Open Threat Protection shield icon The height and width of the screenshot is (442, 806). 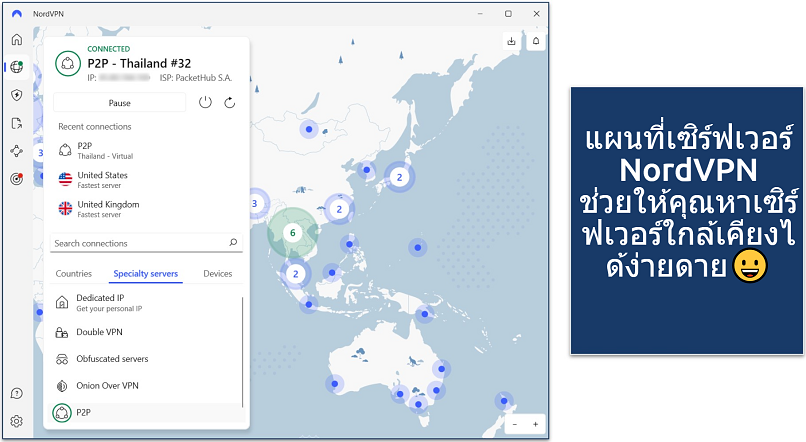click(x=16, y=95)
